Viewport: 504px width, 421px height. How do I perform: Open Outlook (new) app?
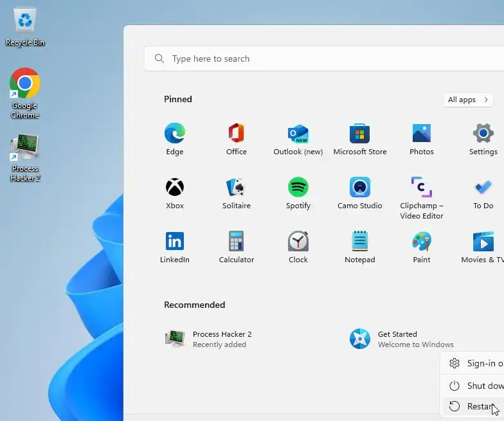298,139
